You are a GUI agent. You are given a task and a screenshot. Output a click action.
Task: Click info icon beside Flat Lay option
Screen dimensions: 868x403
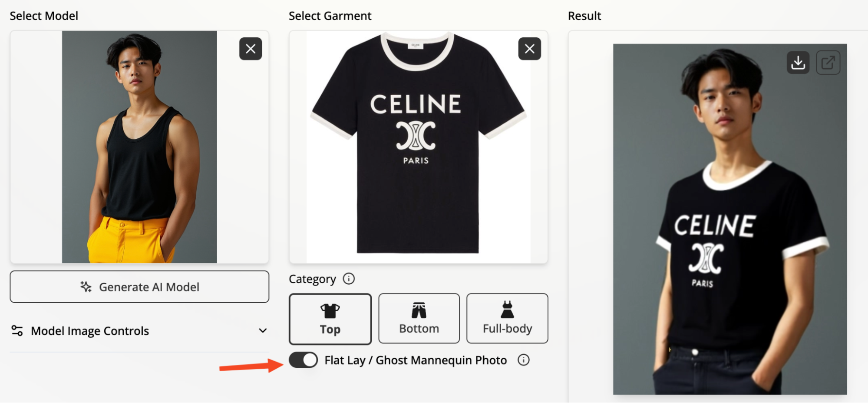click(x=523, y=360)
